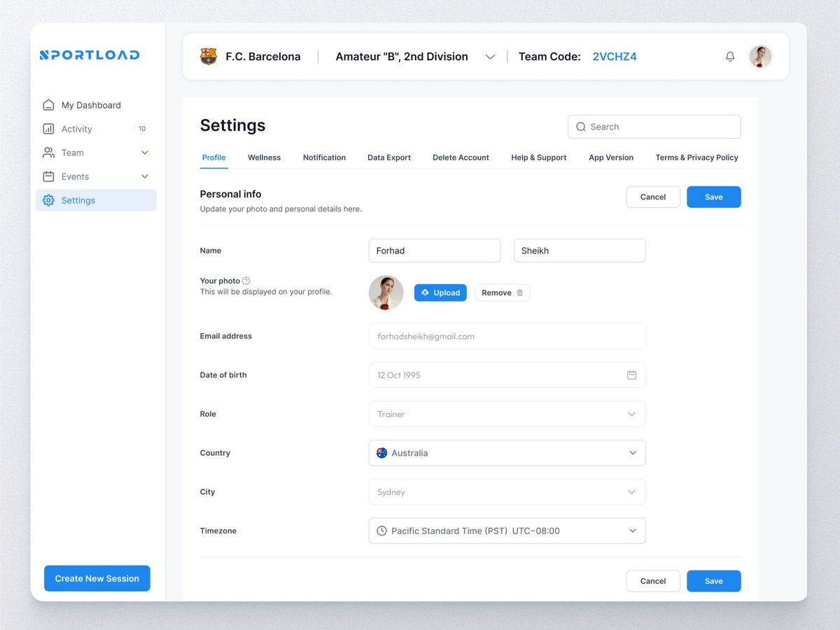840x630 pixels.
Task: Open Activity in the sidebar
Action: [x=96, y=129]
